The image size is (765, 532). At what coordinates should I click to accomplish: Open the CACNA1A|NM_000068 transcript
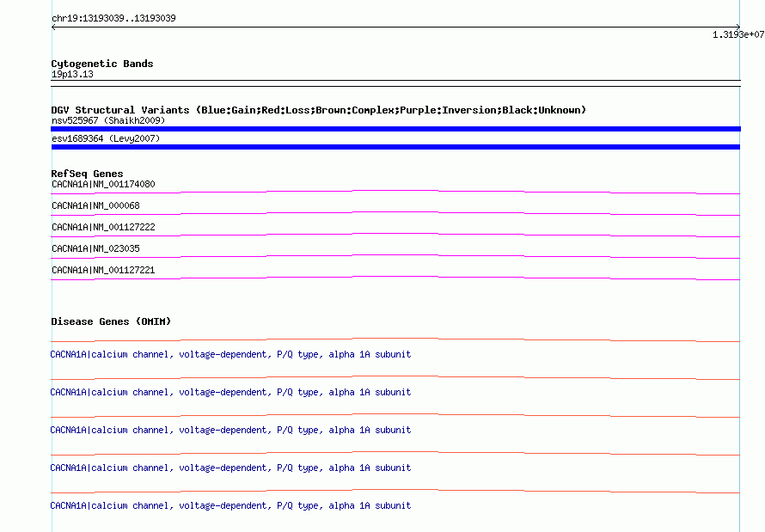(x=95, y=205)
